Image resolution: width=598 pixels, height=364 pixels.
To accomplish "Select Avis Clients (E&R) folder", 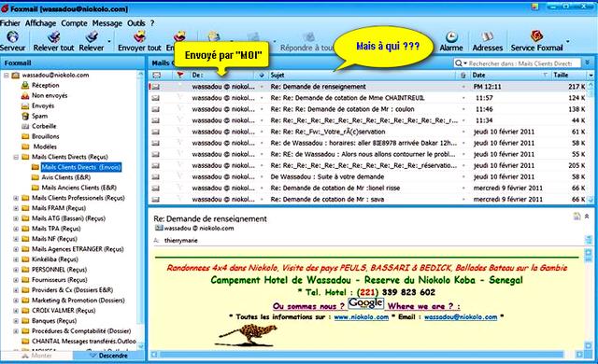I will 66,177.
